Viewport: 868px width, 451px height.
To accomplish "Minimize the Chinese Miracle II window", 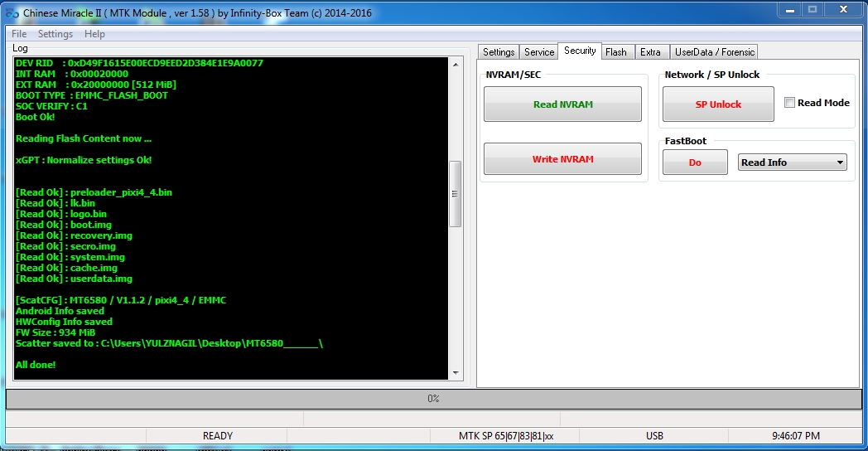I will 790,10.
